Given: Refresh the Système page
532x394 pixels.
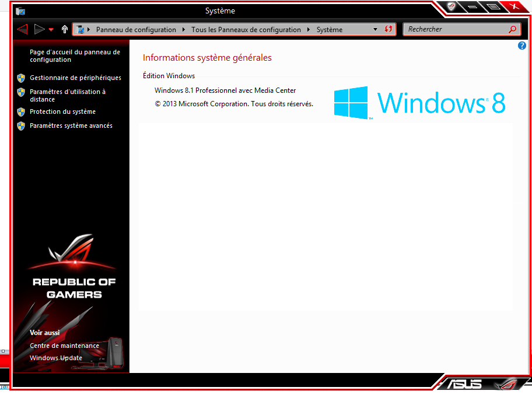Looking at the screenshot, I should [x=388, y=29].
